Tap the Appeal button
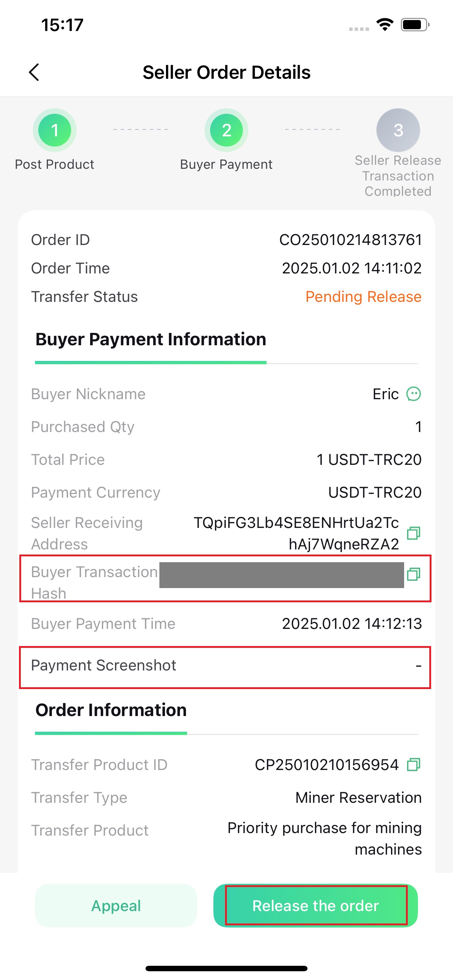 pyautogui.click(x=116, y=905)
